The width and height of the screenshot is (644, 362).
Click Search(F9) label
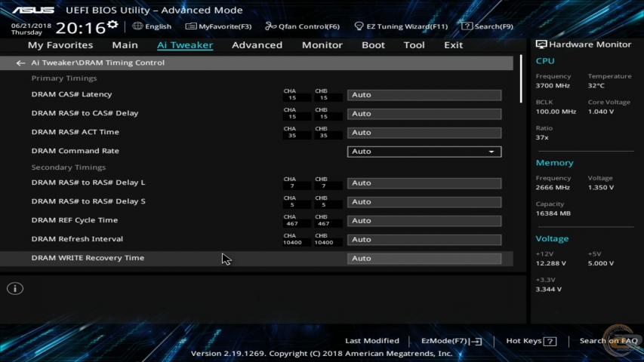click(x=494, y=26)
